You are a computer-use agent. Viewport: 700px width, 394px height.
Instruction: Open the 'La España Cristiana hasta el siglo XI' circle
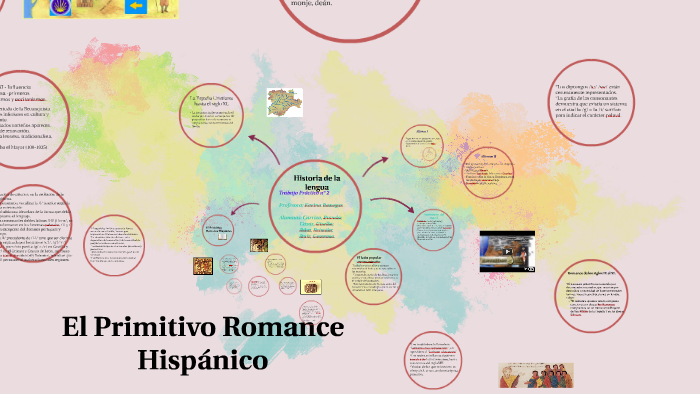click(x=211, y=115)
